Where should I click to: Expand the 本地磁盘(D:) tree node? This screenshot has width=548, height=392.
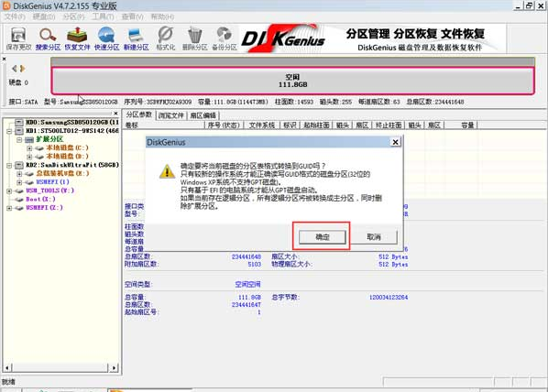(29, 157)
